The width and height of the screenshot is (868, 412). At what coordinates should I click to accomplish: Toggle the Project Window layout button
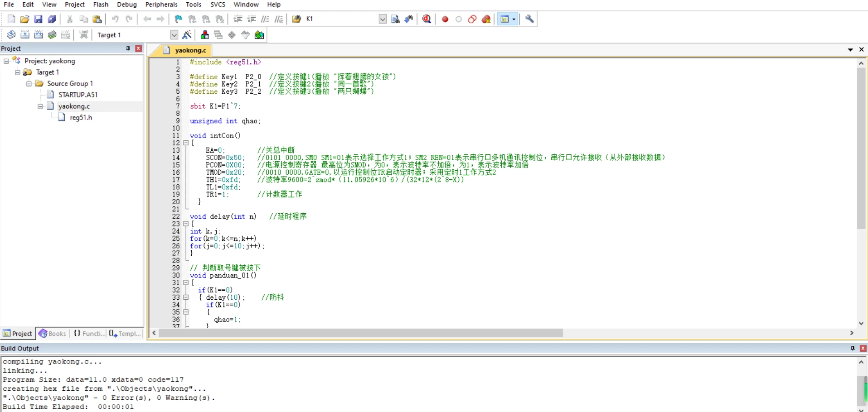(x=504, y=19)
